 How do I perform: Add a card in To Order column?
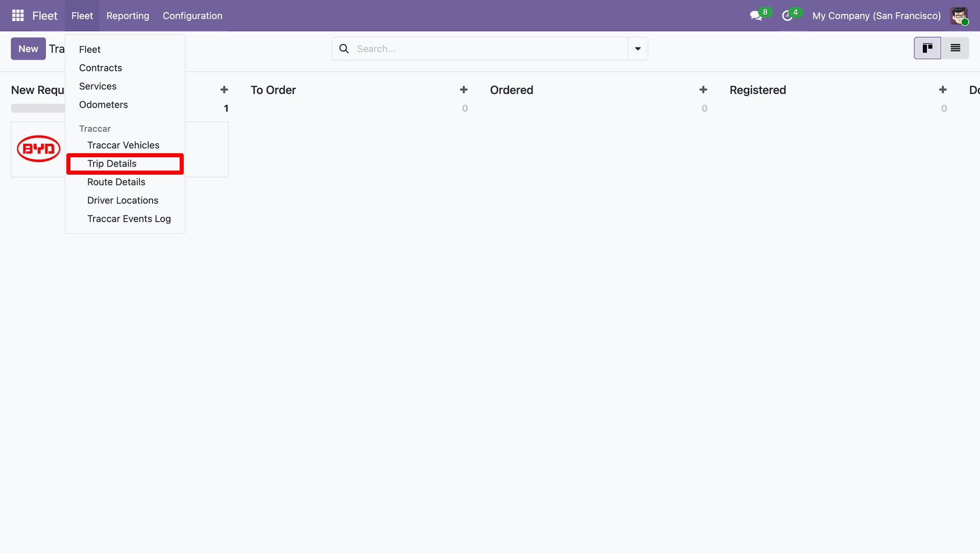(463, 89)
